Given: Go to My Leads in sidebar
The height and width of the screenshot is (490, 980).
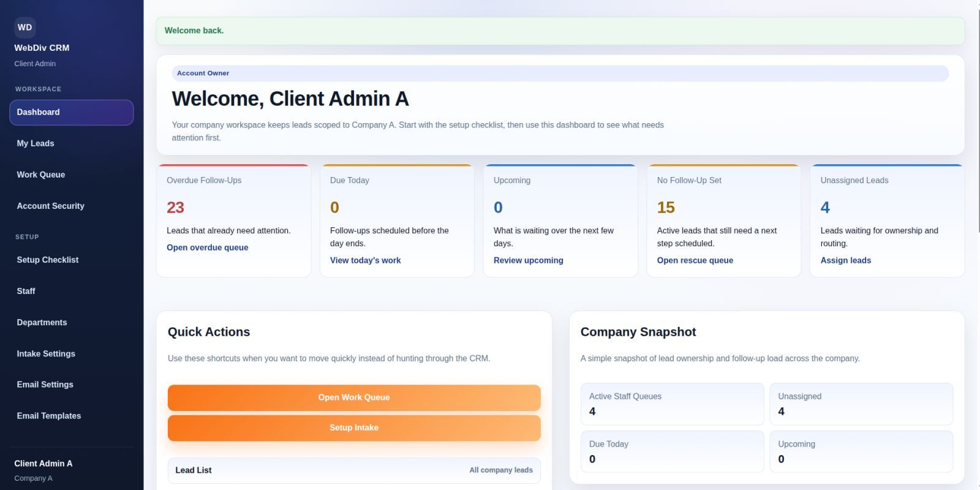Looking at the screenshot, I should pos(72,143).
